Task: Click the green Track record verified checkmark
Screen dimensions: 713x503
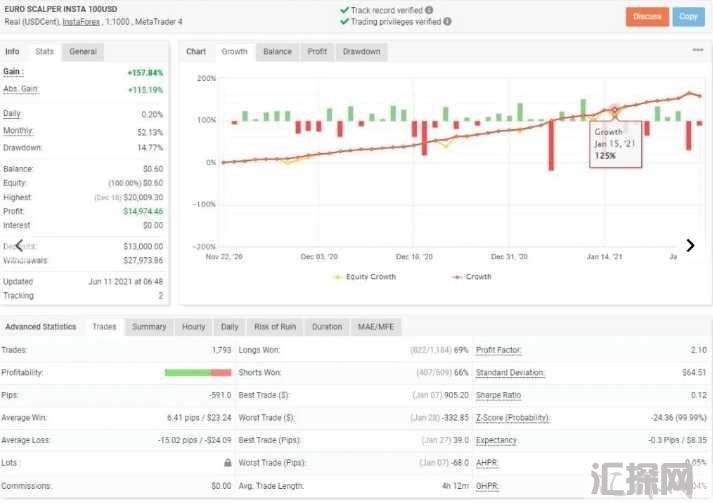Action: [x=344, y=10]
